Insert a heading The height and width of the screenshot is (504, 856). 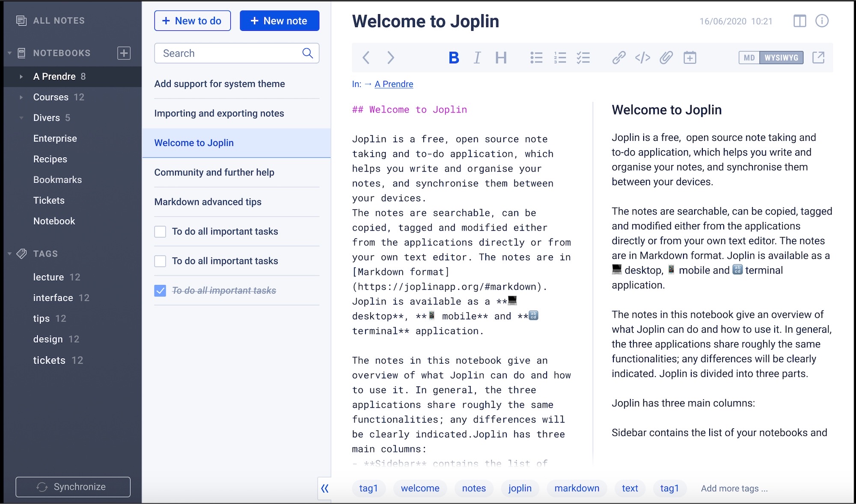(x=501, y=57)
